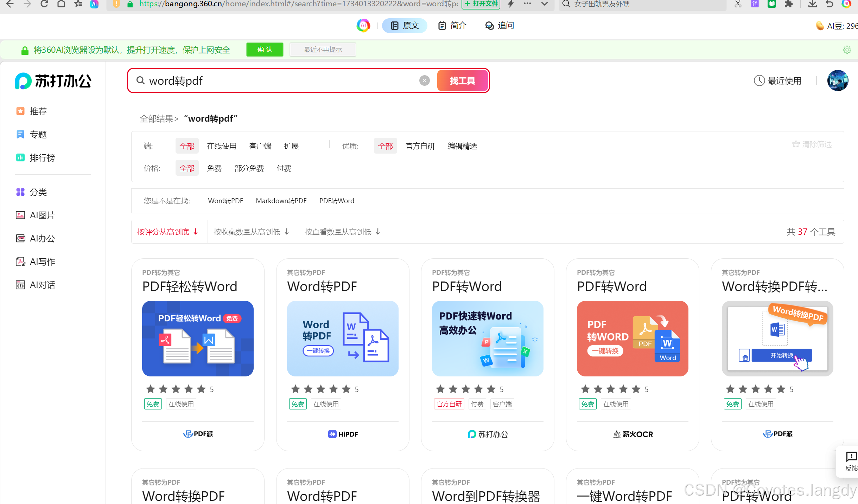Clear the search box with the X icon
The height and width of the screenshot is (504, 858).
pyautogui.click(x=424, y=81)
